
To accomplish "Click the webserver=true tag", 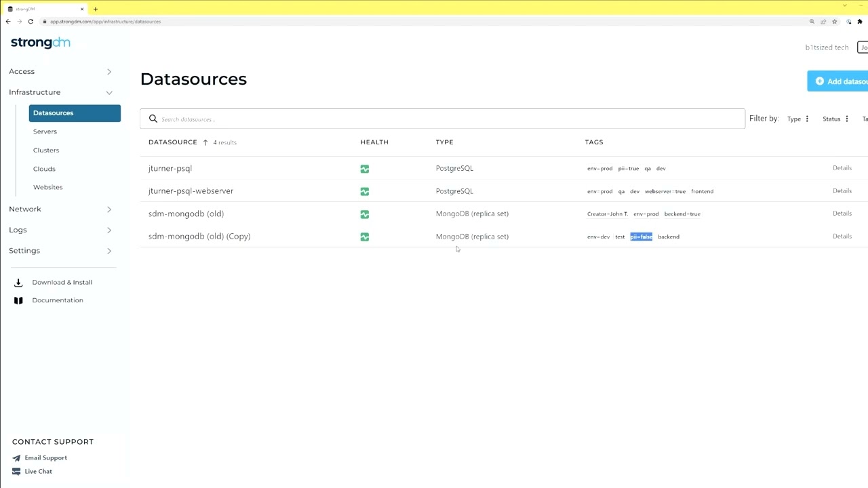I will 665,192.
